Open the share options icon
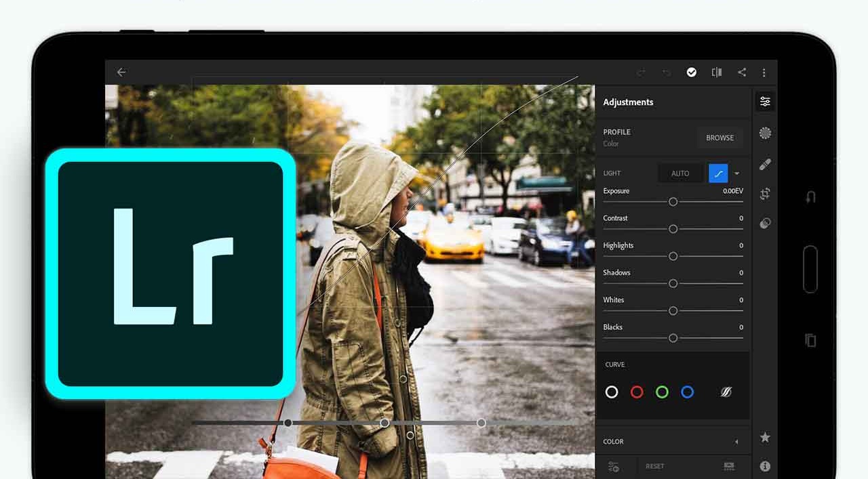868x479 pixels. (742, 72)
